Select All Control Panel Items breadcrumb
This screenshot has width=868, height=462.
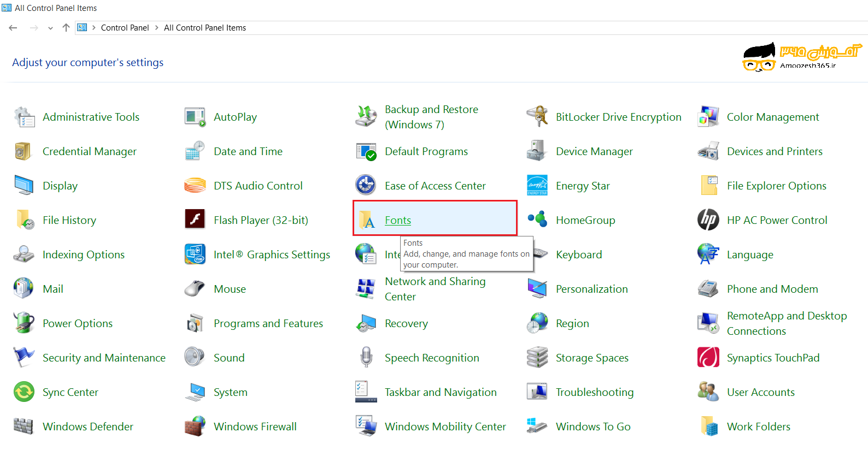[x=205, y=28]
